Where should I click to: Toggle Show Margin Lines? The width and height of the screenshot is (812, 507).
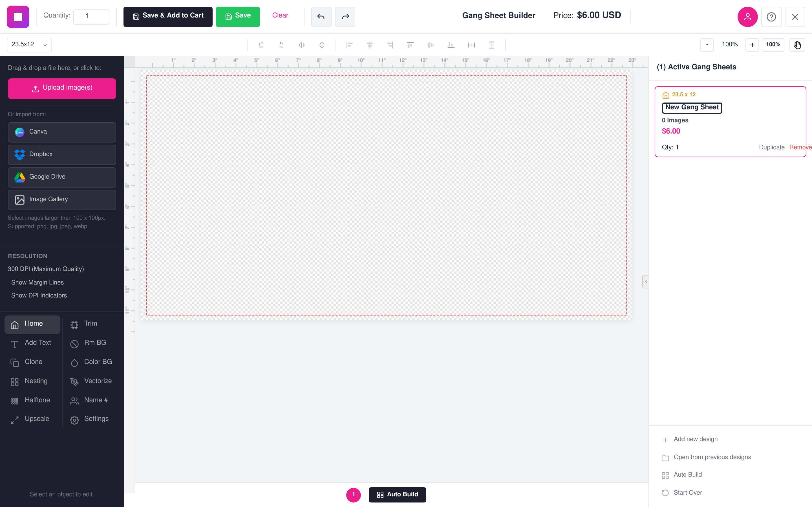(37, 282)
